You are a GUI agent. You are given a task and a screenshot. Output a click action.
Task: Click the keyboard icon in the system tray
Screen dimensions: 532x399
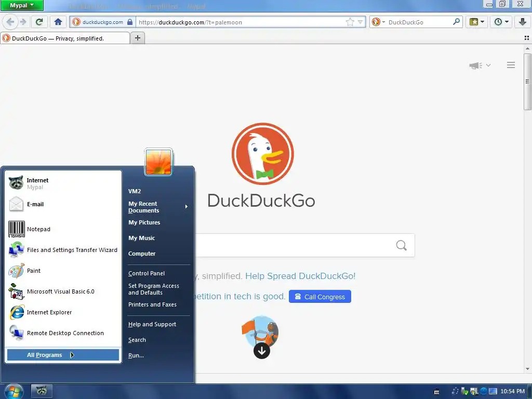pos(437,392)
